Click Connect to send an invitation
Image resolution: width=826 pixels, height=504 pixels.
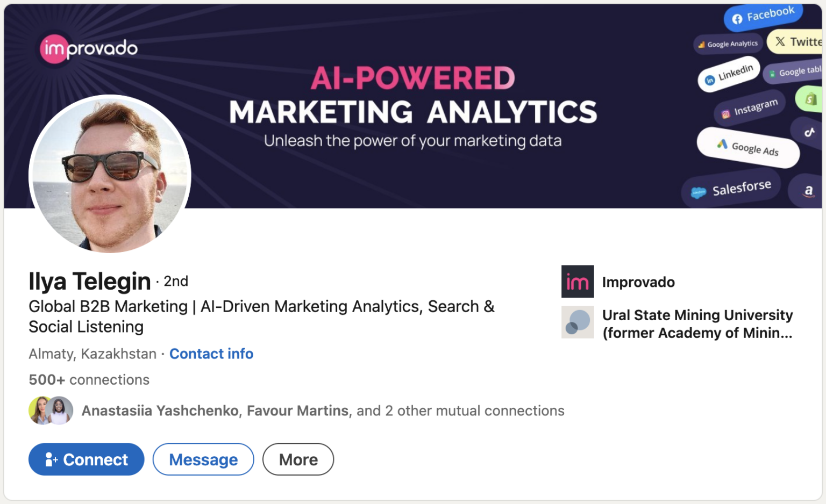point(86,459)
